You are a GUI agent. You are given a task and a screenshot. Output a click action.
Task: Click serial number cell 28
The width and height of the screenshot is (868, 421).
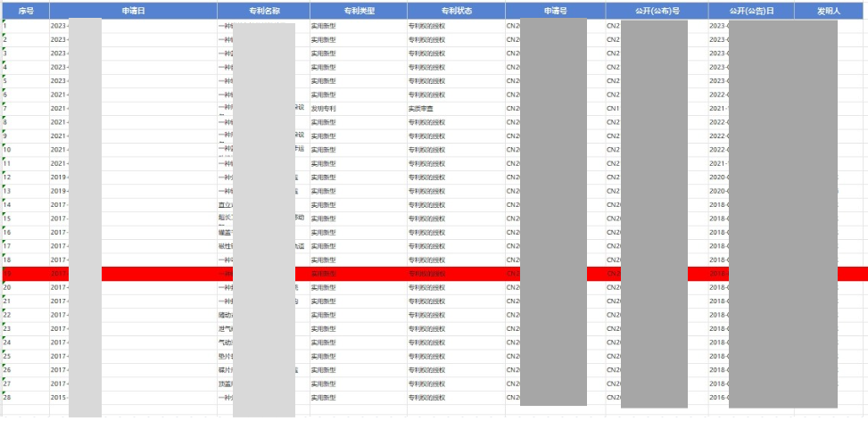[26, 397]
